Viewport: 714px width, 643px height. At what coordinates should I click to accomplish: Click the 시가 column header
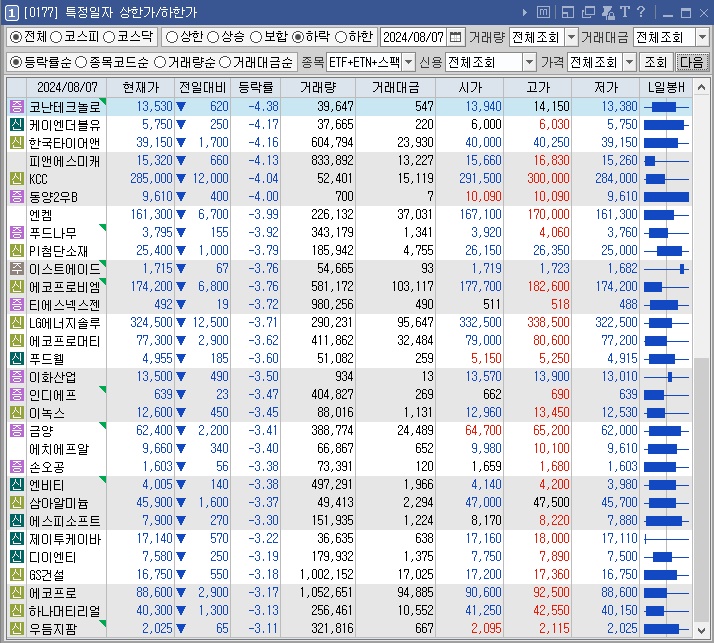click(x=469, y=87)
